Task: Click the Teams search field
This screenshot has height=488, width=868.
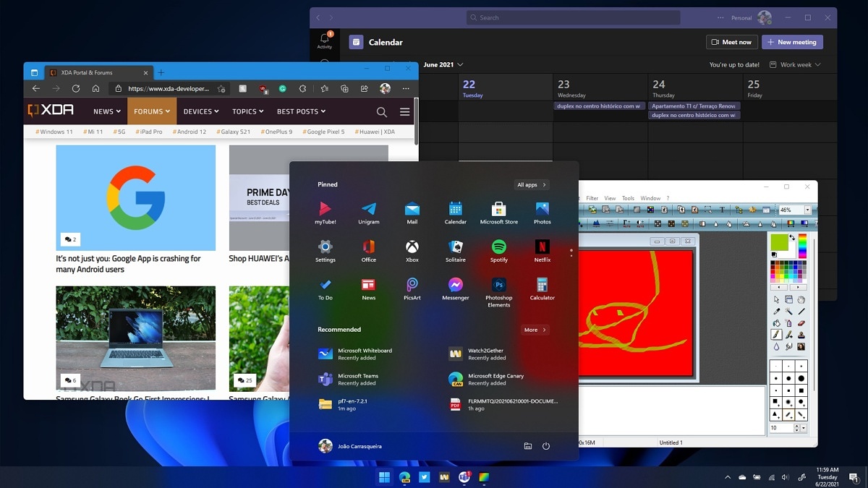Action: click(x=572, y=17)
